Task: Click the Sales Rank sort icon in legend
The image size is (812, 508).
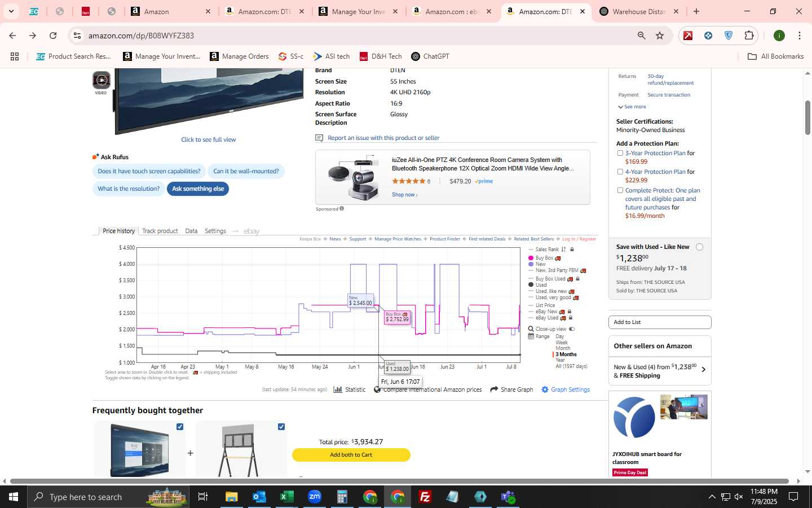Action: point(563,249)
